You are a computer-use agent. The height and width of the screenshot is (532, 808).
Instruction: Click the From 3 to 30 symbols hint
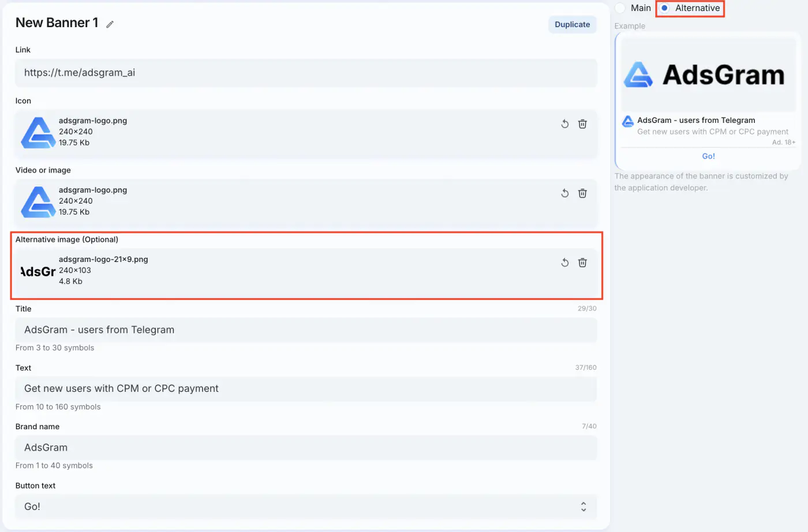coord(55,348)
